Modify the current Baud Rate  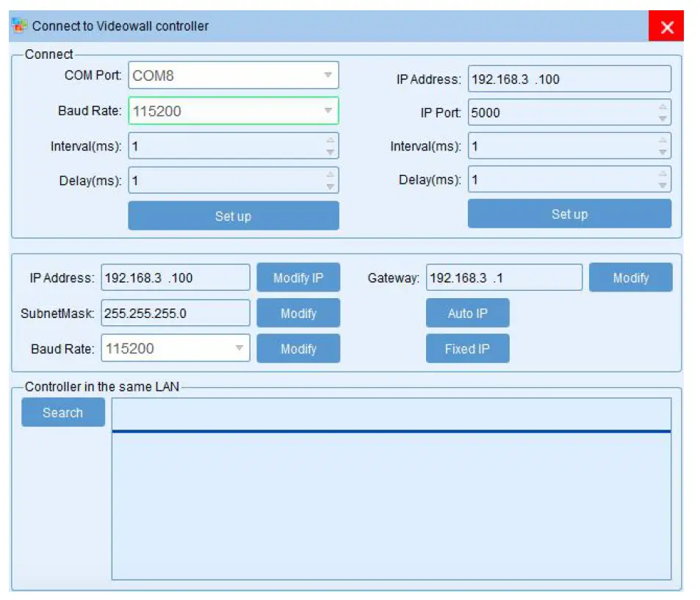click(298, 348)
